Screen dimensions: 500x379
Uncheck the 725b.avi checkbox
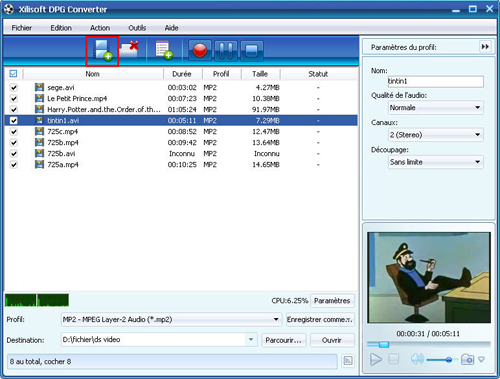point(14,154)
